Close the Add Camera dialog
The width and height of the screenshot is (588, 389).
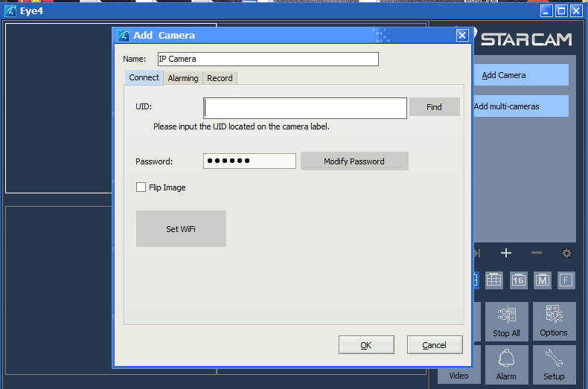(x=462, y=35)
